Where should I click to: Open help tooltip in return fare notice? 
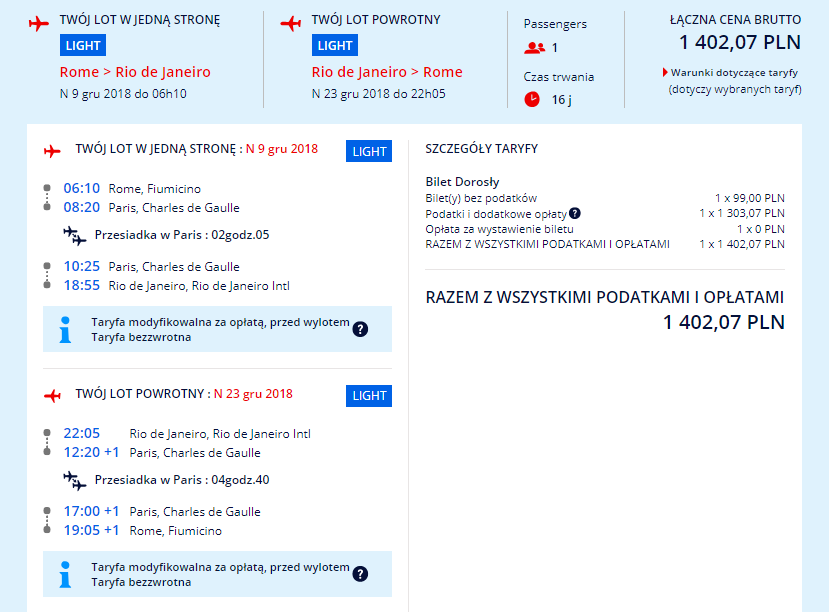(x=360, y=574)
